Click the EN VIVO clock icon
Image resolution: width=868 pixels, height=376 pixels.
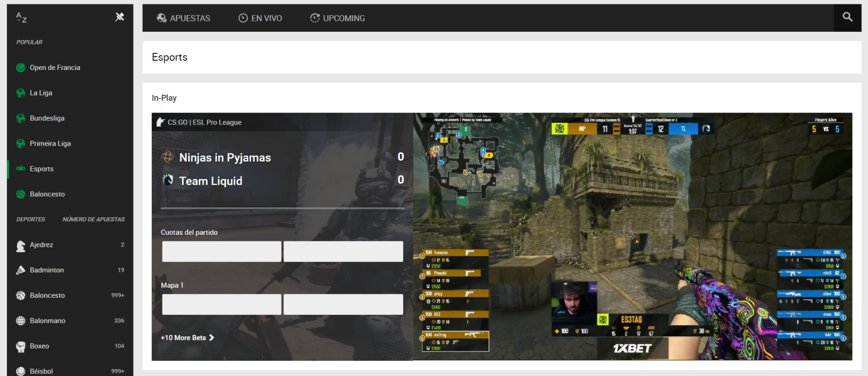tap(243, 18)
